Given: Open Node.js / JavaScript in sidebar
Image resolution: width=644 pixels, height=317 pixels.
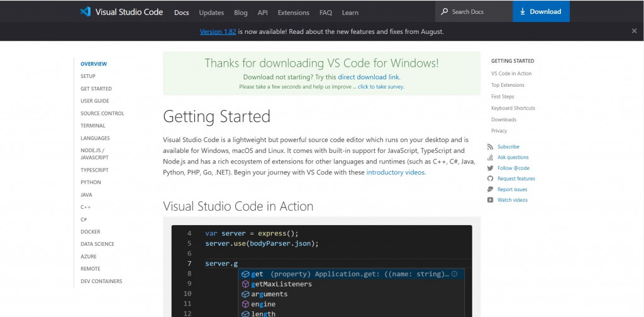Looking at the screenshot, I should pyautogui.click(x=94, y=154).
